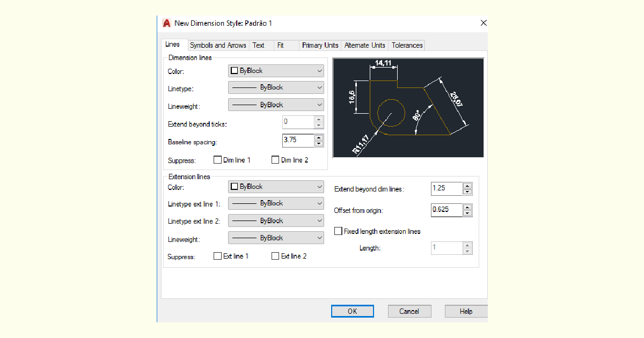Increase Baseline spacing with up arrow
The height and width of the screenshot is (338, 644).
319,137
